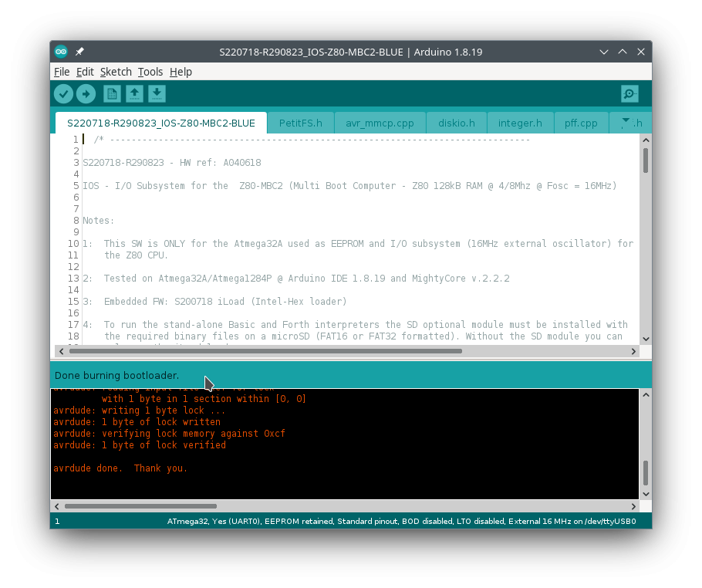Save the sketch with the Save icon
The height and width of the screenshot is (588, 702).
(157, 94)
